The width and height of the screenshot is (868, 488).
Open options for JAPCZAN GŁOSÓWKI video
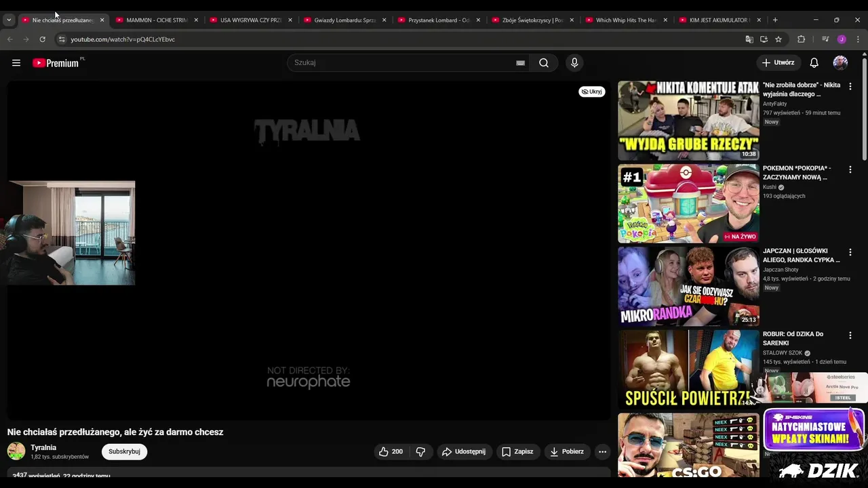(850, 252)
